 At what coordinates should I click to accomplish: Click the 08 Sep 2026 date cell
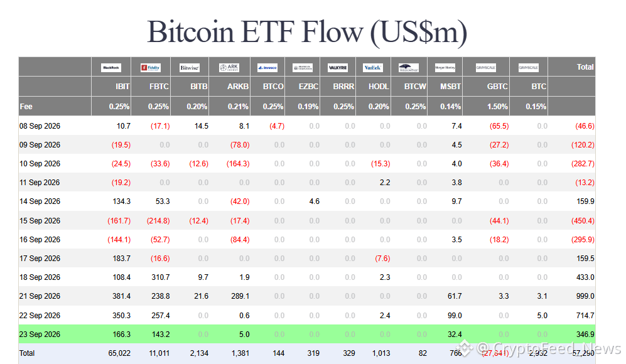(x=40, y=126)
